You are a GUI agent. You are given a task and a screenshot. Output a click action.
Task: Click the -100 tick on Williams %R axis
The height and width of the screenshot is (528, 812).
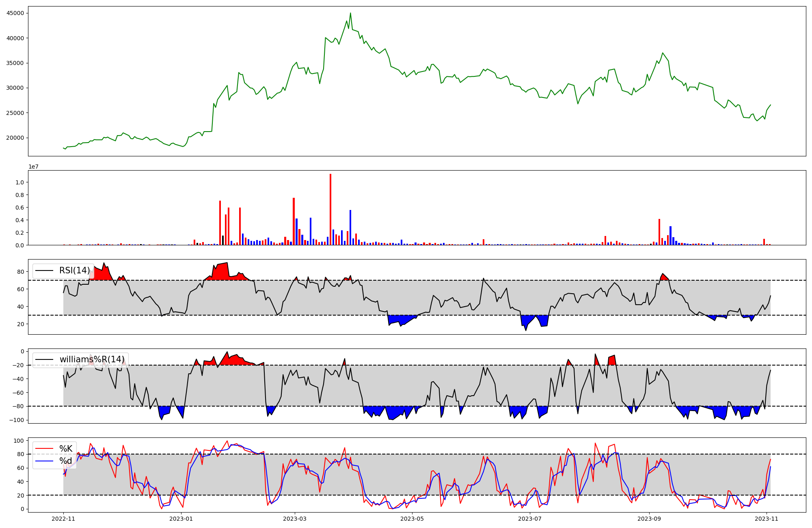(x=17, y=420)
